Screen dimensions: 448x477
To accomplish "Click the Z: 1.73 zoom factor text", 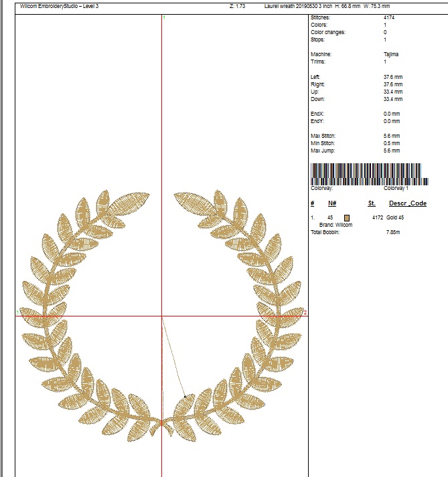I will tap(237, 5).
